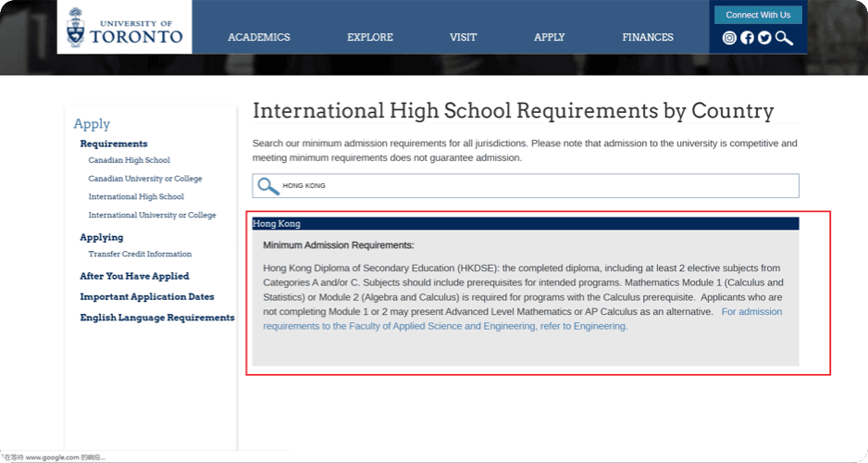This screenshot has width=868, height=463.
Task: Open the Facebook icon in header
Action: click(x=748, y=38)
